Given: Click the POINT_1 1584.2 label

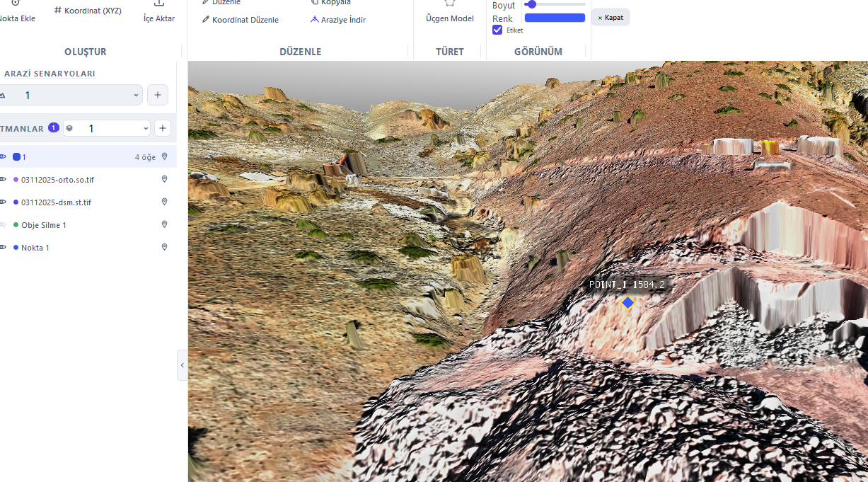Looking at the screenshot, I should [x=627, y=285].
